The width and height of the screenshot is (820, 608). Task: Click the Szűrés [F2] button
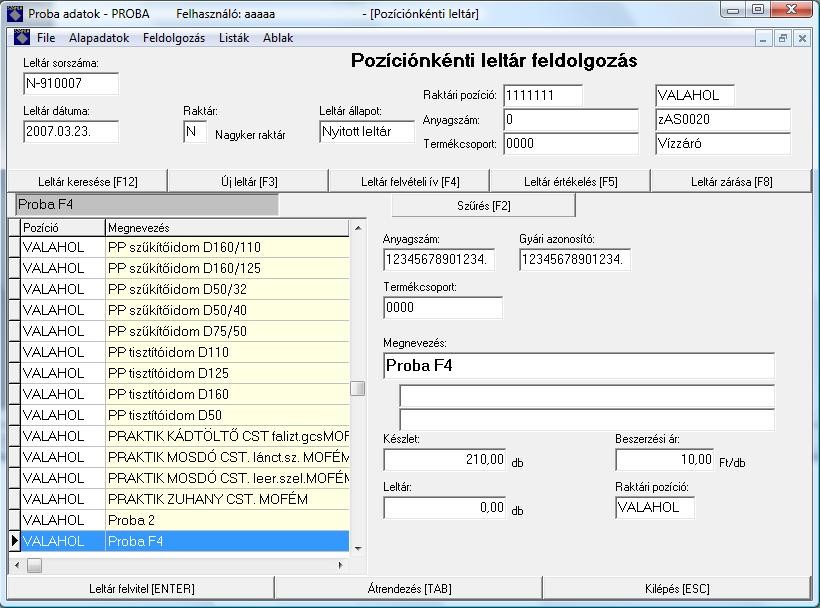click(483, 205)
